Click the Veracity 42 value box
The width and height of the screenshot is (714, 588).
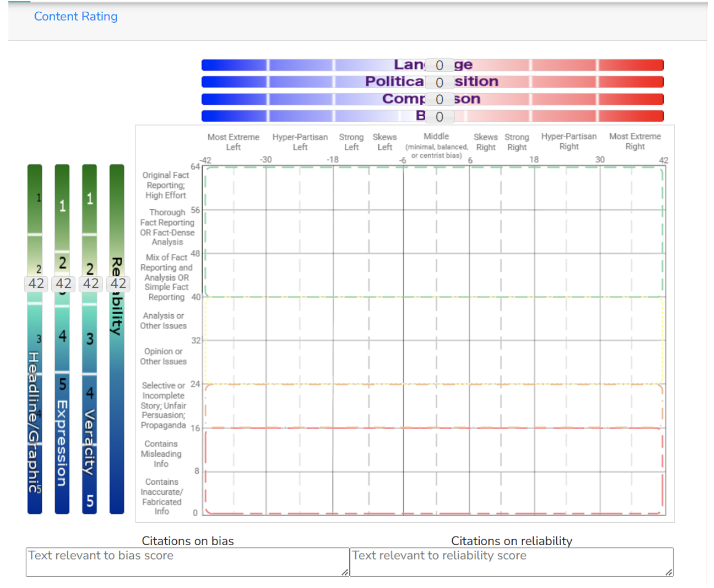pyautogui.click(x=90, y=283)
